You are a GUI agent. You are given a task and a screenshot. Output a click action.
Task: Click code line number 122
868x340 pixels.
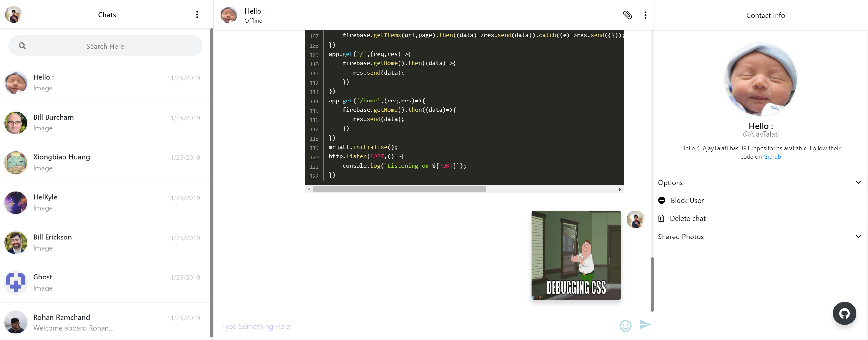pyautogui.click(x=314, y=176)
